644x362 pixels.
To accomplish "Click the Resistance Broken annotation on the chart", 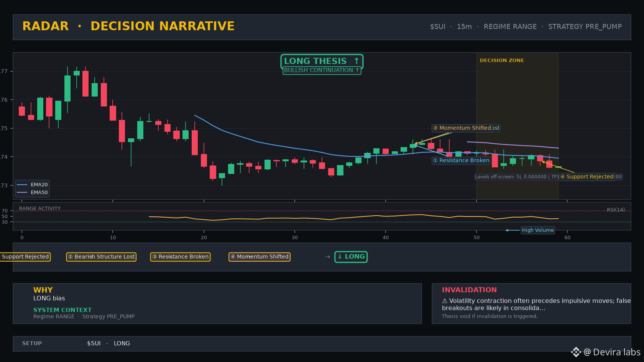I will [x=461, y=161].
